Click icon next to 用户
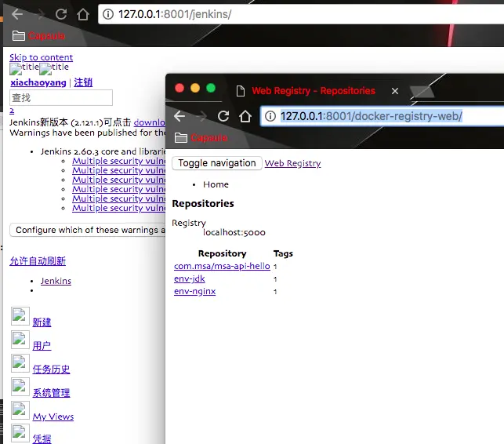 (20, 340)
